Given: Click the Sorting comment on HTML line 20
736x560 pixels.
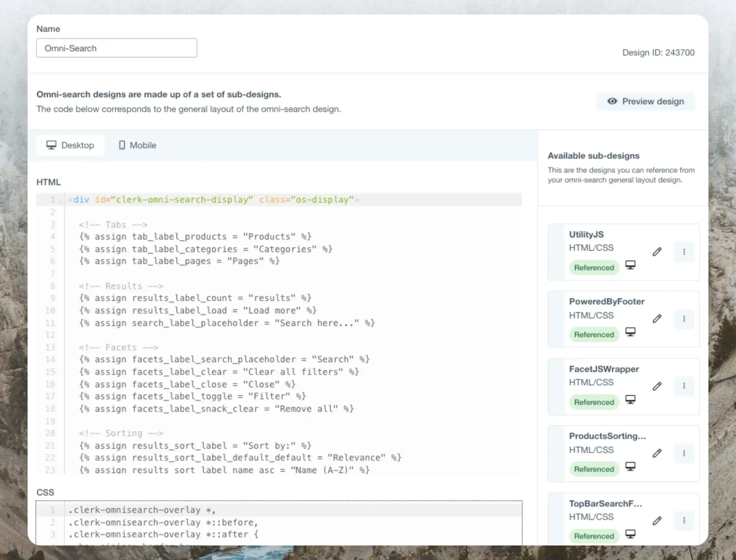Looking at the screenshot, I should click(121, 433).
